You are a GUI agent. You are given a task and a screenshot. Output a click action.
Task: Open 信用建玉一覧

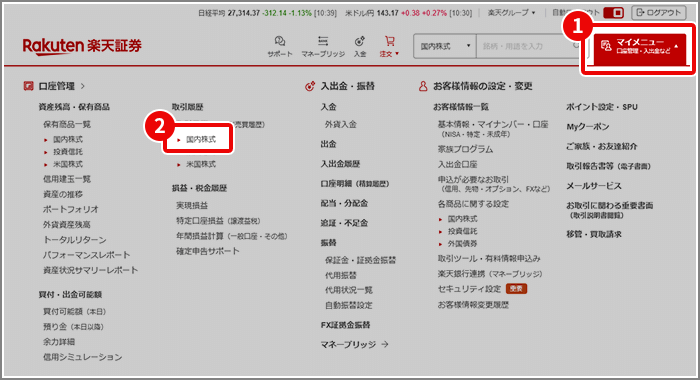(67, 179)
